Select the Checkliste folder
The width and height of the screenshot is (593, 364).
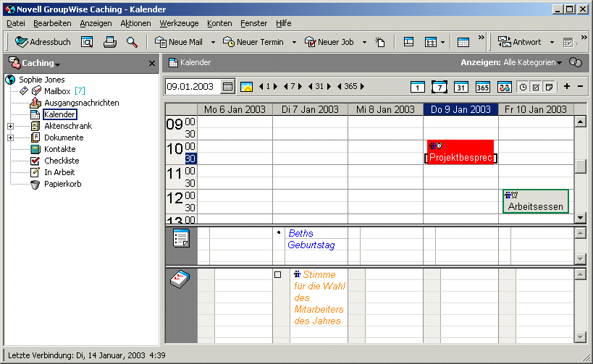[x=62, y=161]
